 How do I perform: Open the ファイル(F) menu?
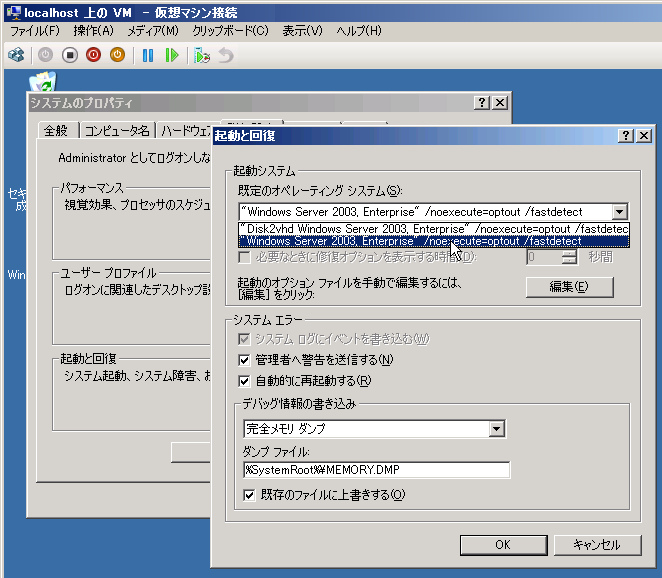pyautogui.click(x=35, y=31)
